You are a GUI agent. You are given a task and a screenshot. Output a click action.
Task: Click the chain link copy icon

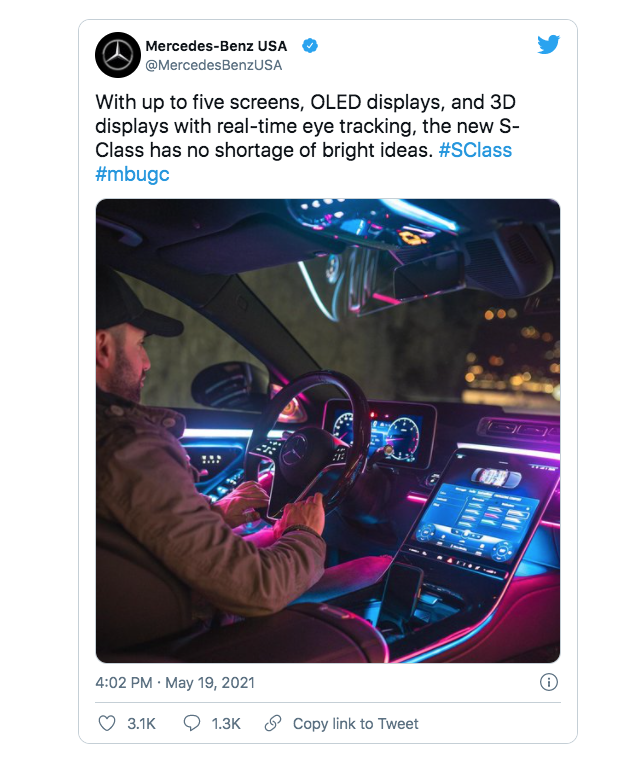272,723
